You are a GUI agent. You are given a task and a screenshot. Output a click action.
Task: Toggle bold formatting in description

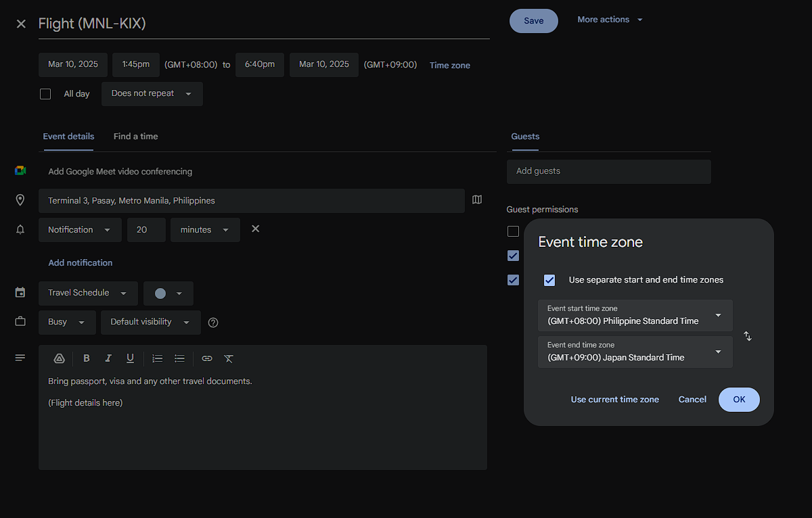tap(87, 358)
